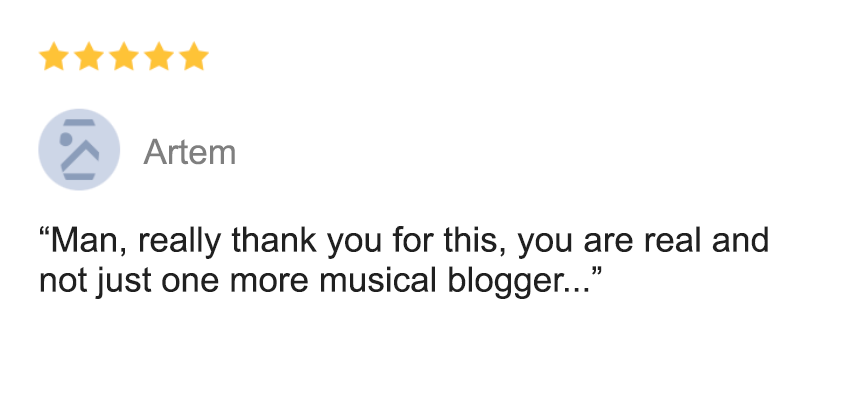Click the word "just" in the second line
Viewport: 848px width, 402px height.
point(113,281)
